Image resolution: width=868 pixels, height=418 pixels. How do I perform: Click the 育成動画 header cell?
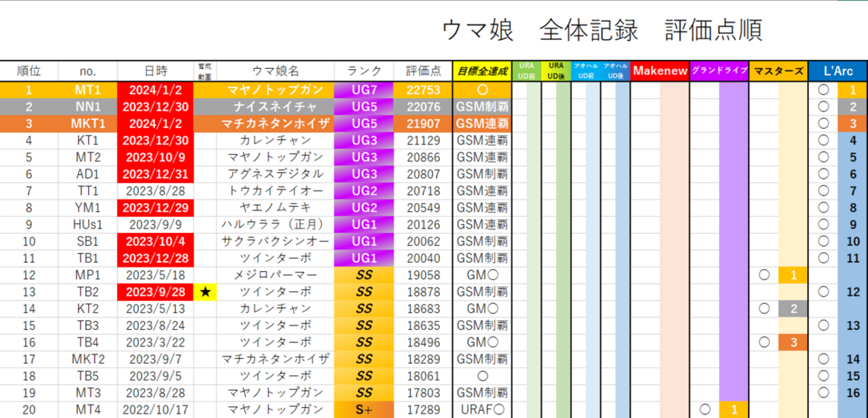click(206, 71)
